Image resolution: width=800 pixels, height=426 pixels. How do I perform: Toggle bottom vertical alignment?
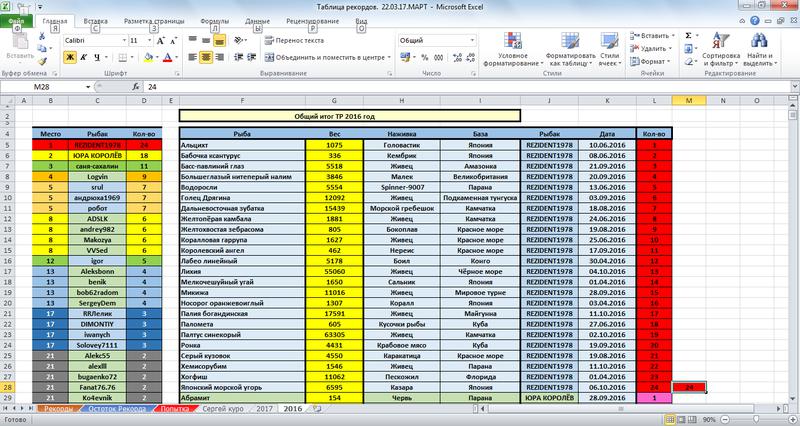[219, 40]
